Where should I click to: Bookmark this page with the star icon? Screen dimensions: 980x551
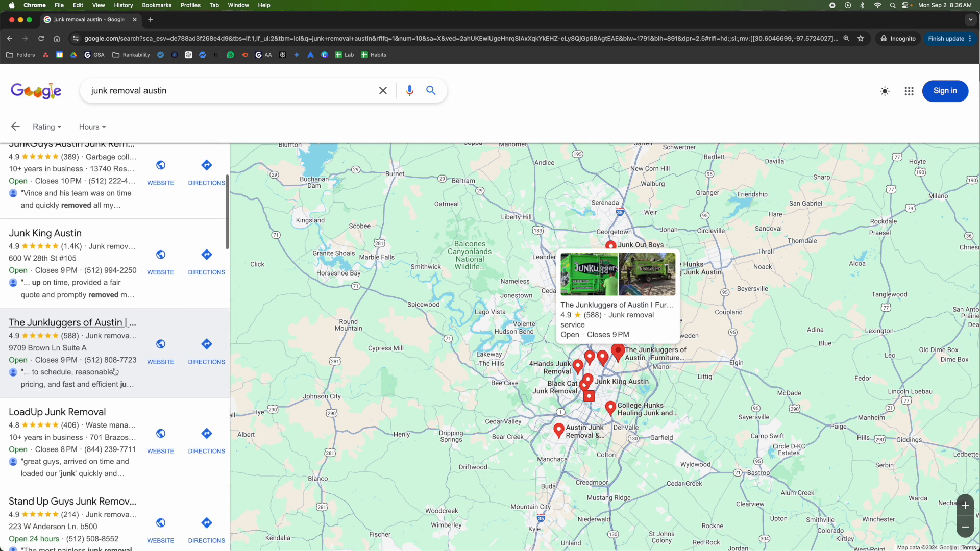tap(861, 38)
